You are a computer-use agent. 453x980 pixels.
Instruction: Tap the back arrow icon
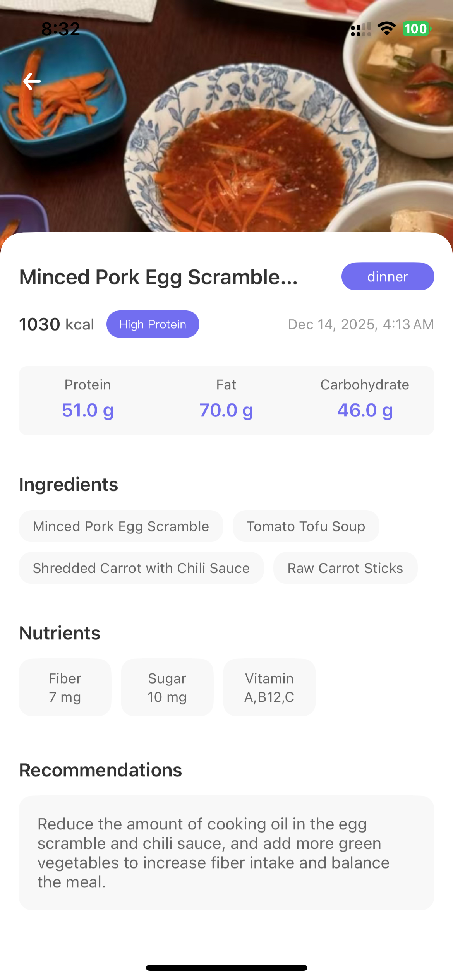32,81
